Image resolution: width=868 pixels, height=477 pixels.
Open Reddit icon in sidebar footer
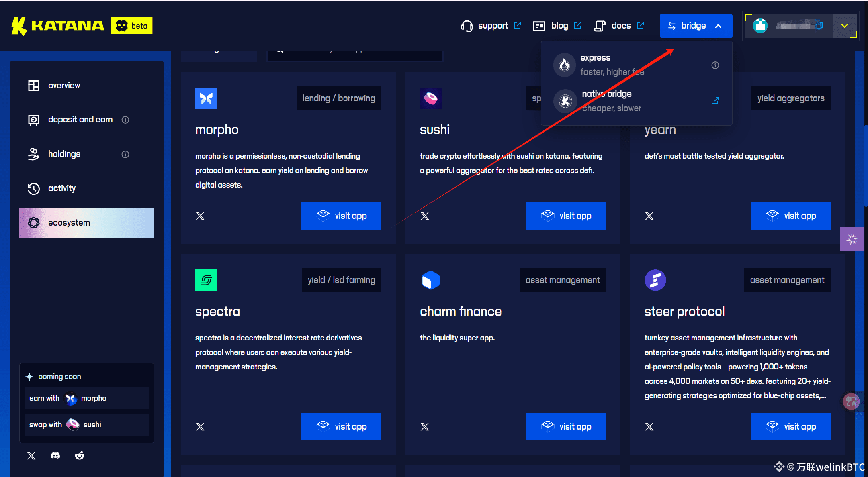80,455
